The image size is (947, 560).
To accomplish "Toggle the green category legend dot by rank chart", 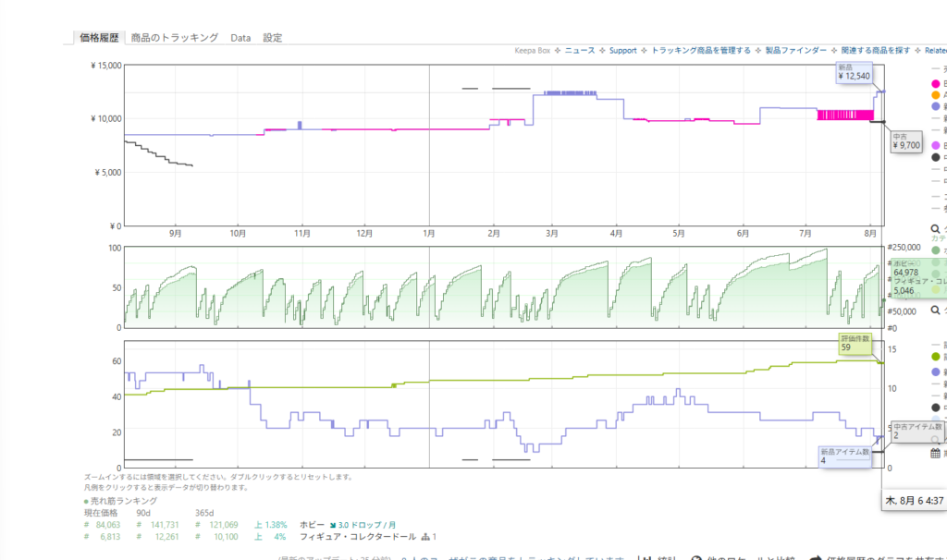I will [x=936, y=250].
